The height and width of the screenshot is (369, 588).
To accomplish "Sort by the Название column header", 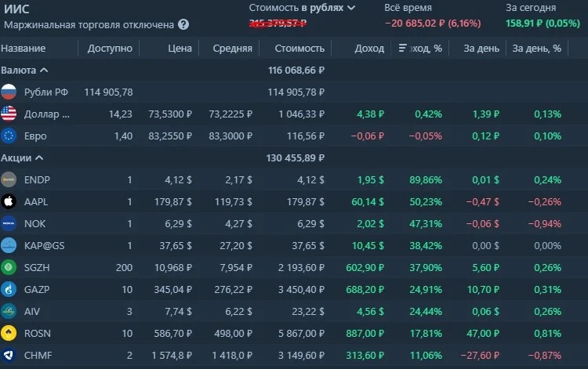I will point(24,49).
